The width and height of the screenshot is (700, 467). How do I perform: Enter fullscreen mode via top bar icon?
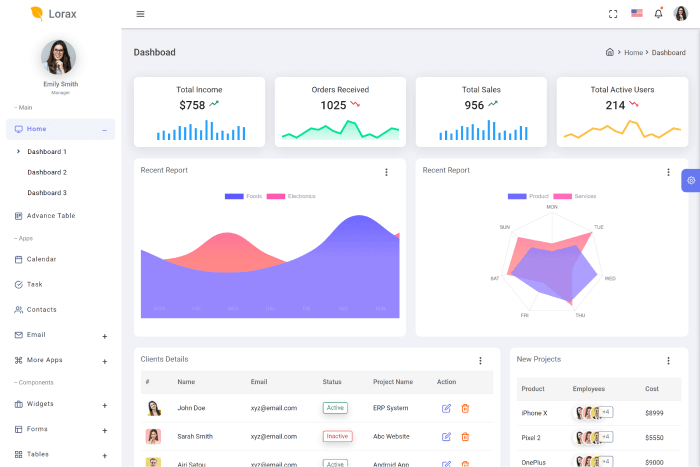click(x=613, y=14)
